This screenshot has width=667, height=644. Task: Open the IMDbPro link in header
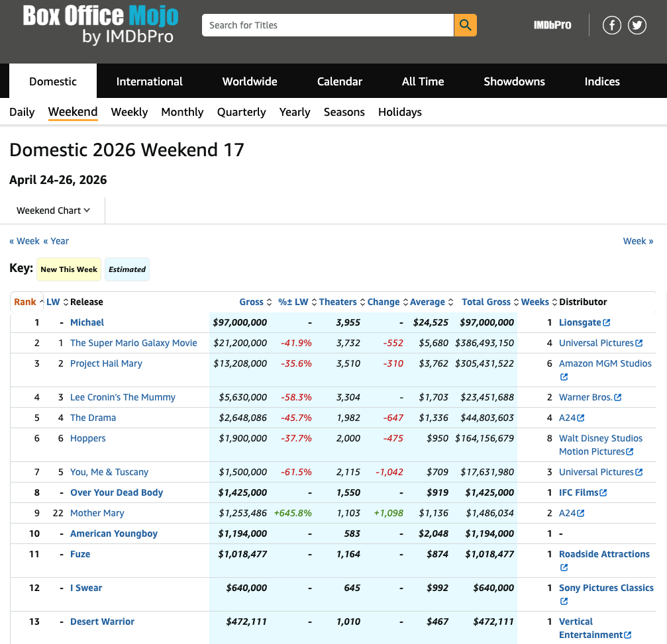click(552, 25)
